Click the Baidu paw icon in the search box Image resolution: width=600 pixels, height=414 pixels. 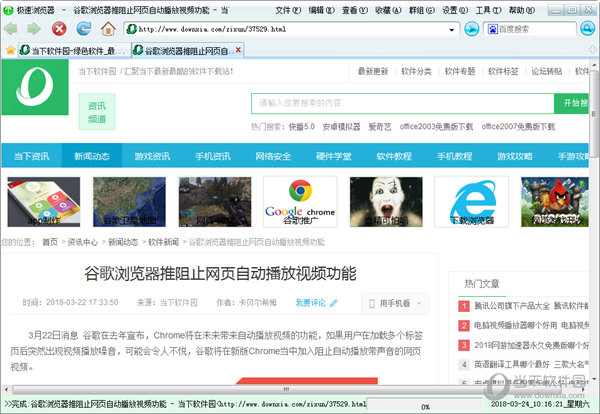click(x=492, y=29)
